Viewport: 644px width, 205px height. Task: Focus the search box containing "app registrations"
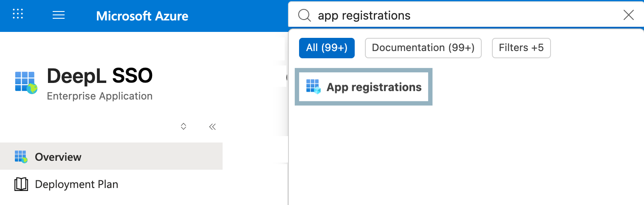(465, 16)
